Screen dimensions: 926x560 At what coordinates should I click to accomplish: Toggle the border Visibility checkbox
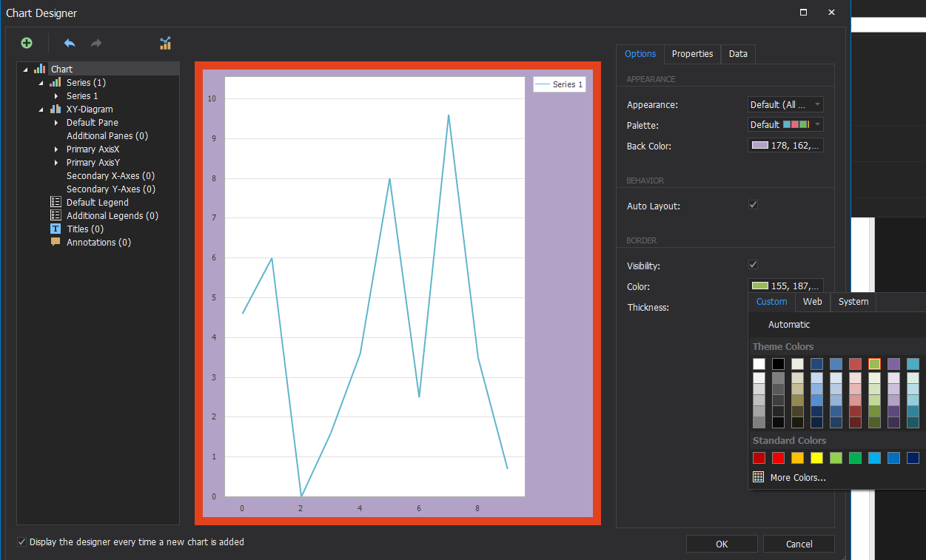[753, 265]
